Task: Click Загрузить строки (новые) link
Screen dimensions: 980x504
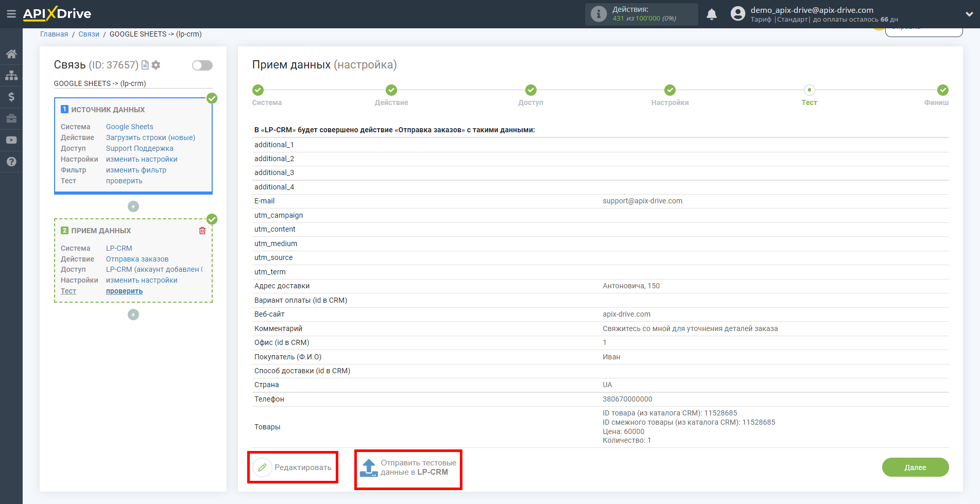Action: coord(151,137)
